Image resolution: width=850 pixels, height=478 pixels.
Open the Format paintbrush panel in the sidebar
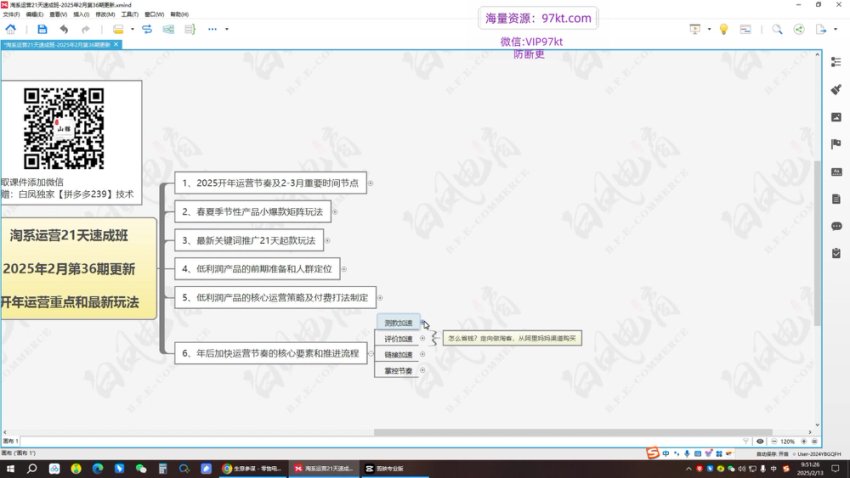pyautogui.click(x=836, y=89)
